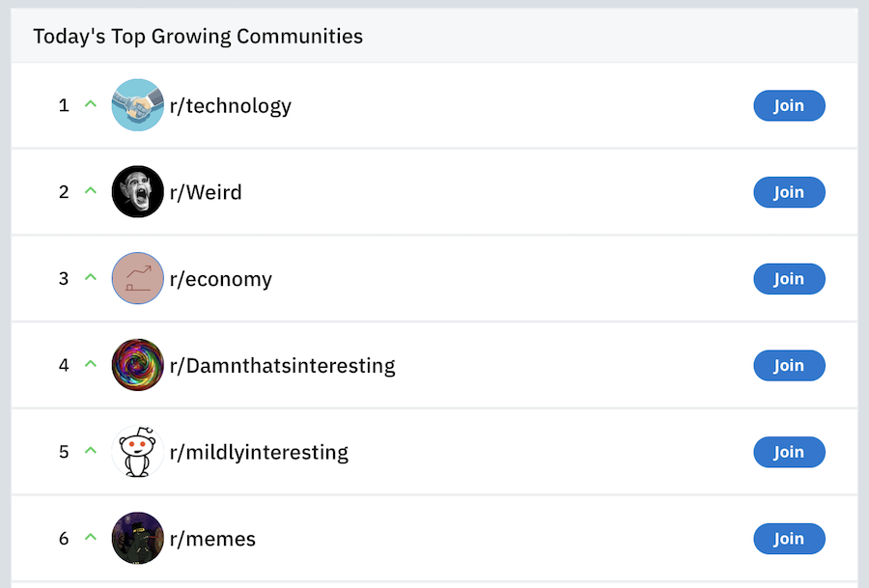Join r/mildlyinteresting with its button

pos(789,452)
